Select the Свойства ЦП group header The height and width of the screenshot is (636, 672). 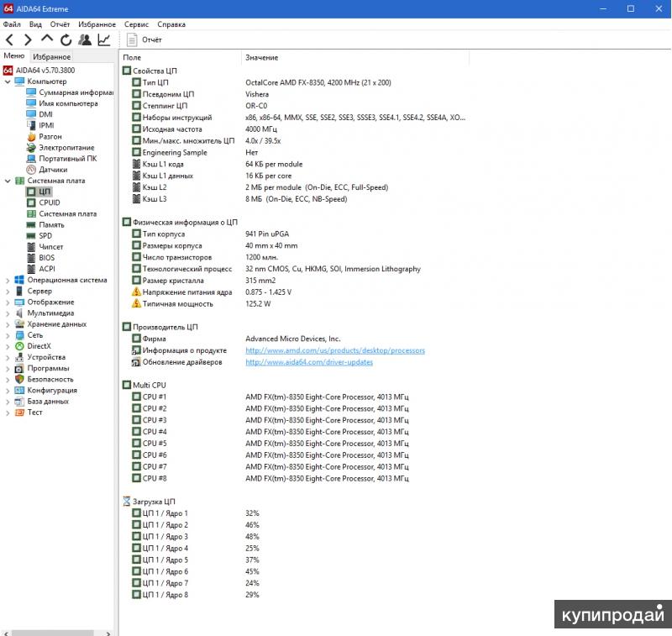[x=150, y=71]
